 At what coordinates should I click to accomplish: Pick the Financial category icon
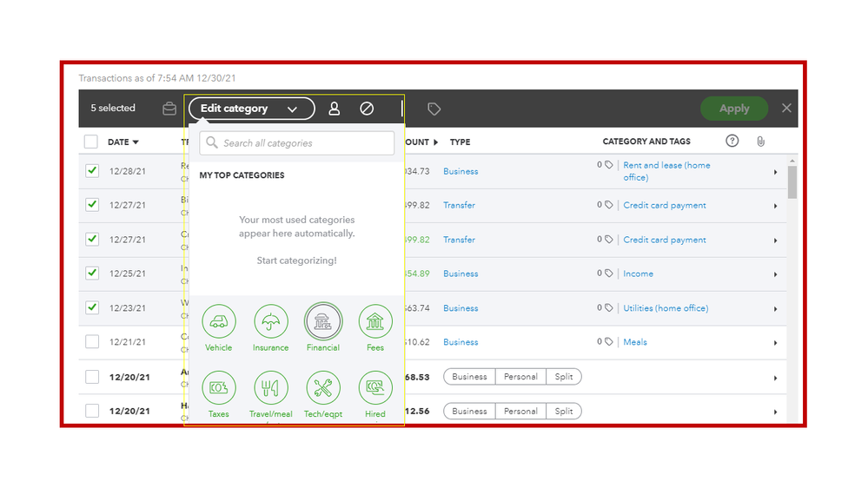pos(322,321)
